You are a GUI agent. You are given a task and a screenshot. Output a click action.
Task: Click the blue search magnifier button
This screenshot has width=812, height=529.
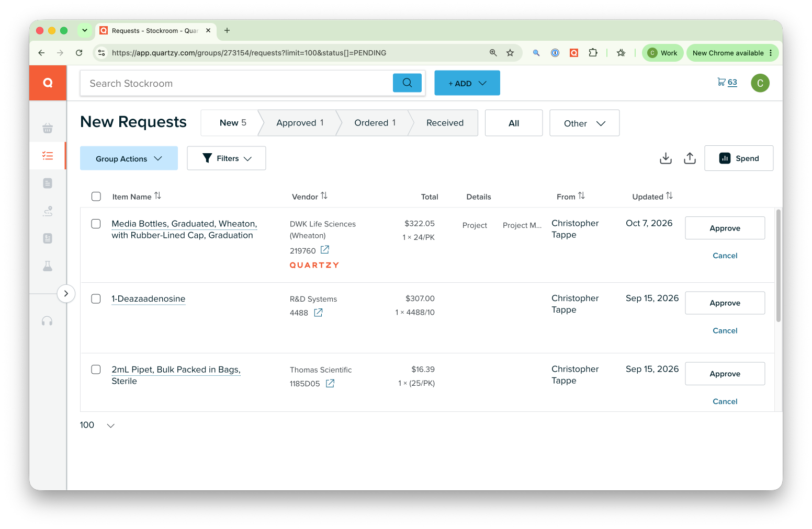[407, 83]
